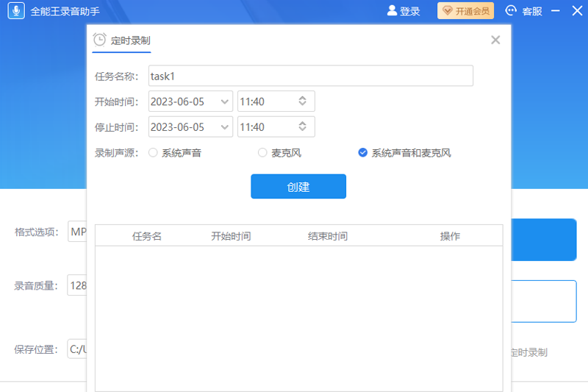Open the VIP membership button
This screenshot has width=588, height=392.
[466, 11]
